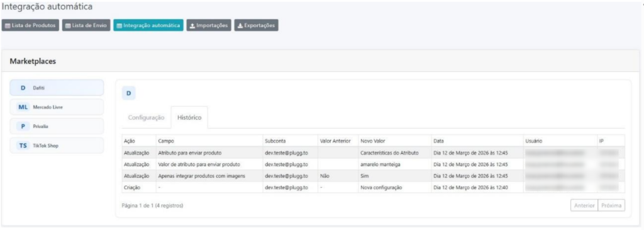Select the Mercado Livre marketplace
Viewport: 644px width, 230px height.
point(57,107)
